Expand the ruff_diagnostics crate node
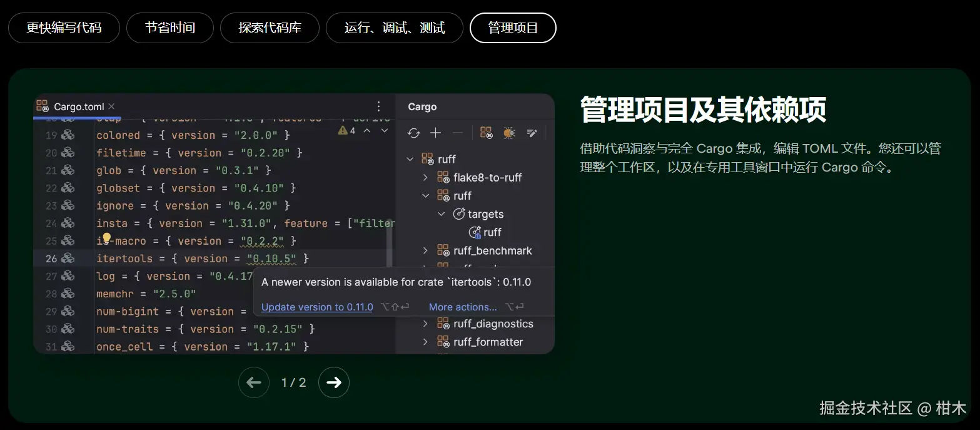Image resolution: width=980 pixels, height=430 pixels. pyautogui.click(x=426, y=324)
